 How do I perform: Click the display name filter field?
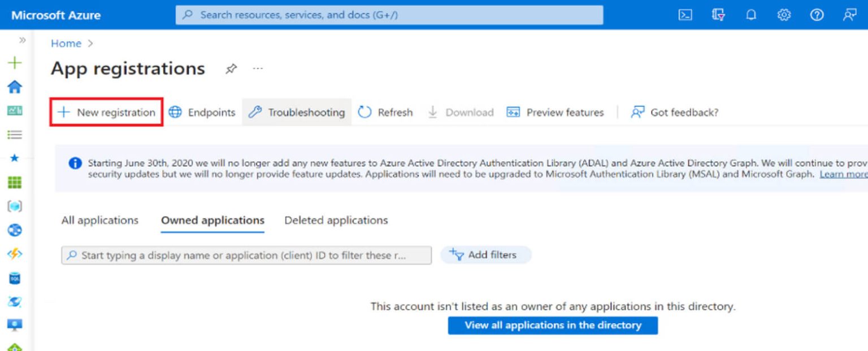pyautogui.click(x=246, y=255)
